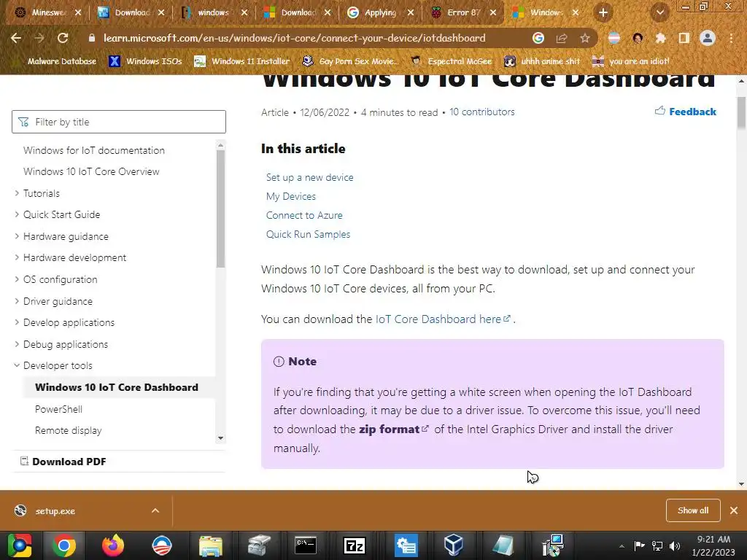Open the Google icon in the address bar
Screen dimensions: 747x560
[x=538, y=38]
